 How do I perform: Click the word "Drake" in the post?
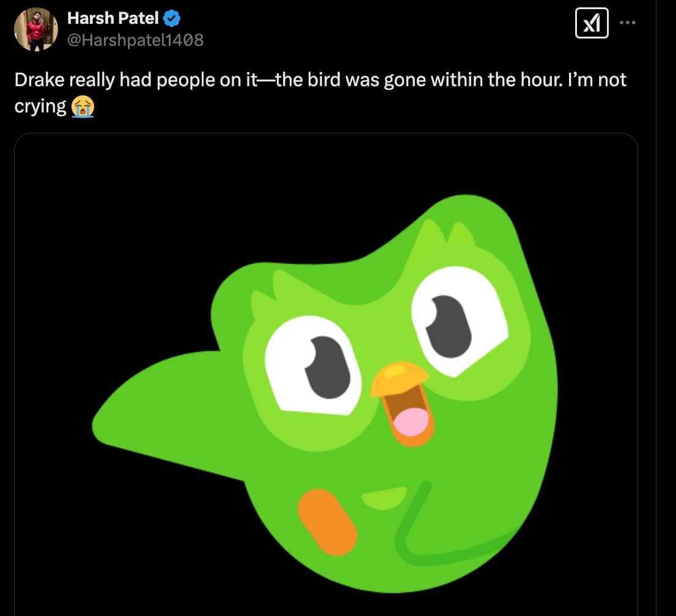40,80
